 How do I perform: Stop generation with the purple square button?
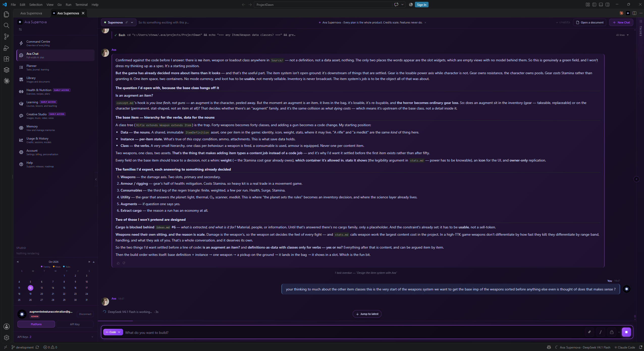[x=626, y=332]
